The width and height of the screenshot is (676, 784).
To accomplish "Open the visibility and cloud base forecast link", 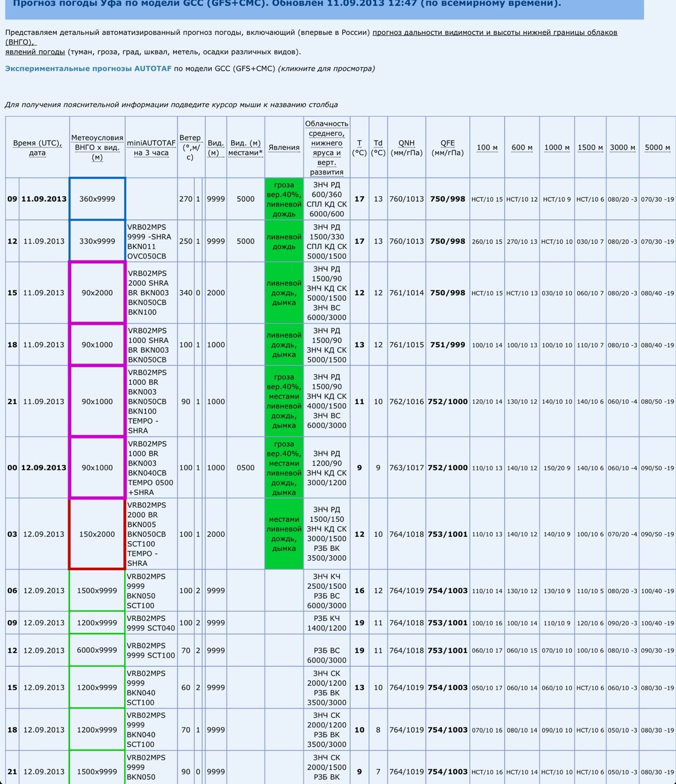I will [x=494, y=33].
